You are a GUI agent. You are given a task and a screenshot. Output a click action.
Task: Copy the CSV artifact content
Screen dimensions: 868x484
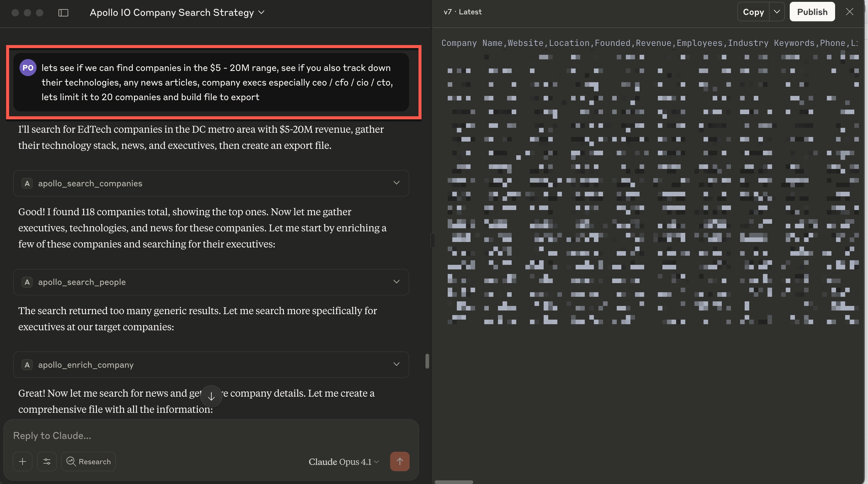click(753, 12)
